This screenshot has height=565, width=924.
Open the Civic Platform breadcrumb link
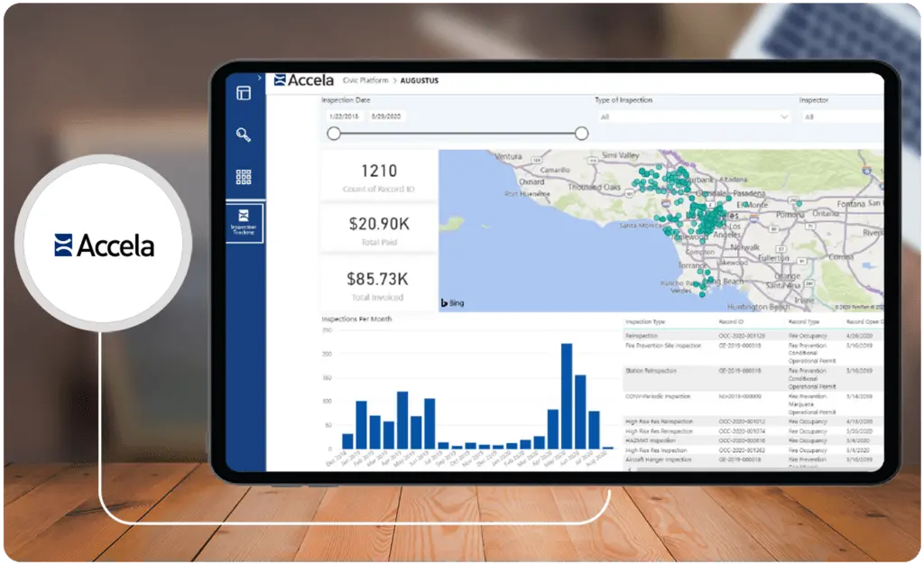[x=365, y=80]
